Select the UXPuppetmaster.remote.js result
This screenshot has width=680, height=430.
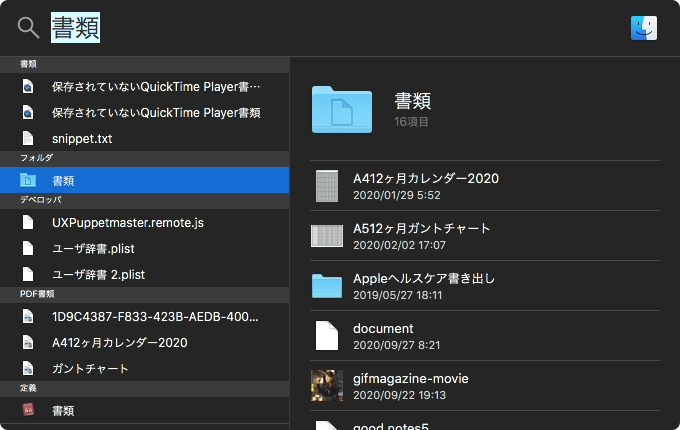[x=128, y=223]
